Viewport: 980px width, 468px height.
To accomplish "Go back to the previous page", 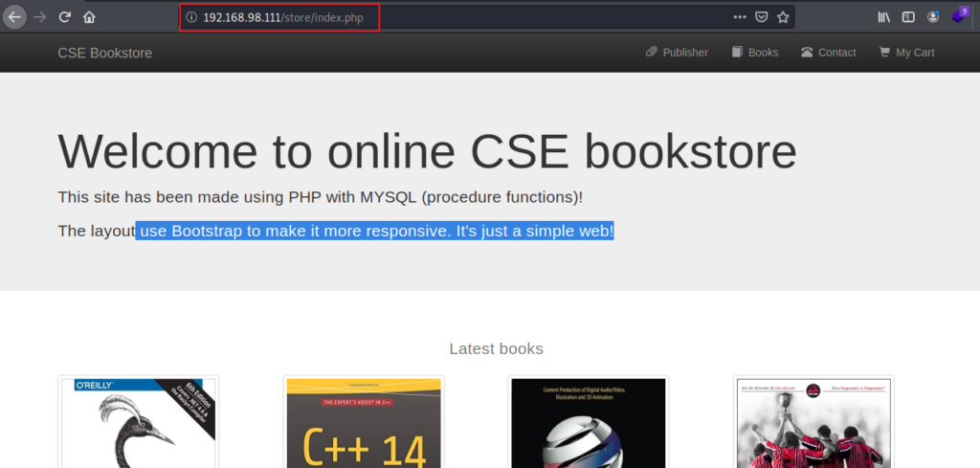I will point(14,17).
